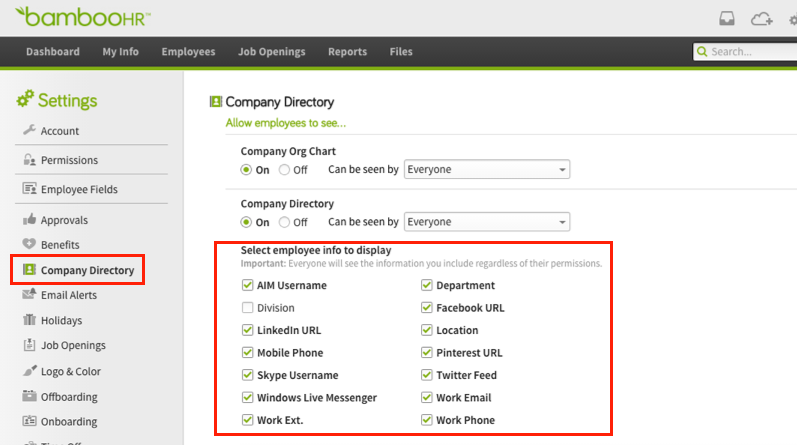Uncheck the AIM Username checkbox
This screenshot has height=445, width=797.
coord(247,285)
